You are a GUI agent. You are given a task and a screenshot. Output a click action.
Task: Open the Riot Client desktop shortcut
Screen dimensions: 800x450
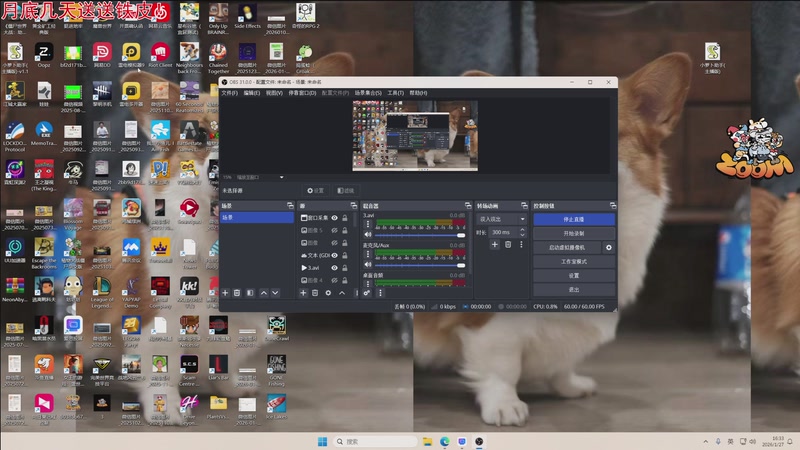point(160,56)
